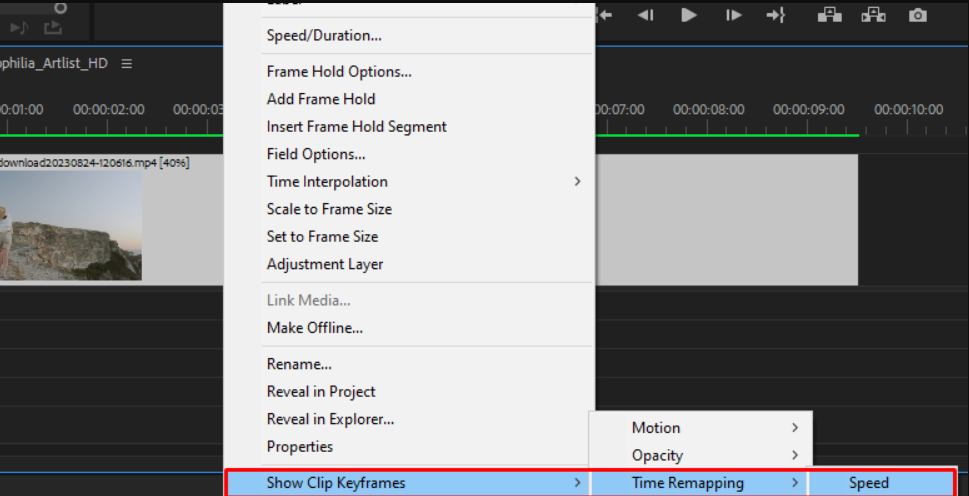Click the Extract button

coord(873,15)
